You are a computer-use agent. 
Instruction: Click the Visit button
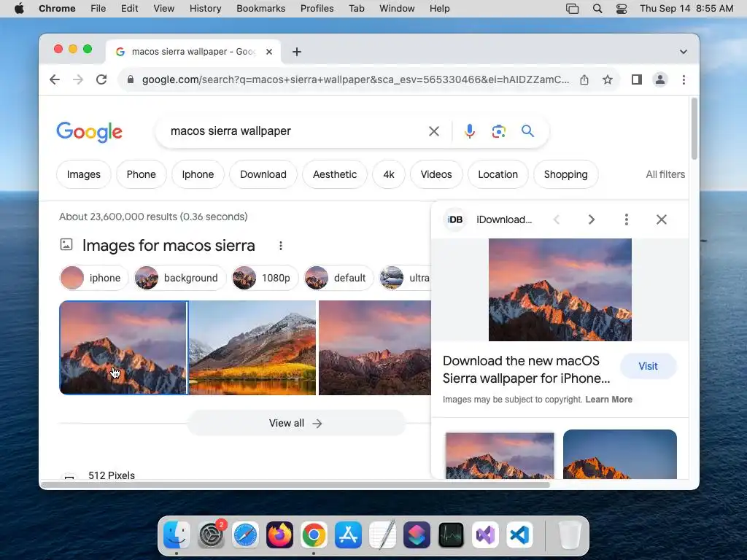pyautogui.click(x=648, y=366)
